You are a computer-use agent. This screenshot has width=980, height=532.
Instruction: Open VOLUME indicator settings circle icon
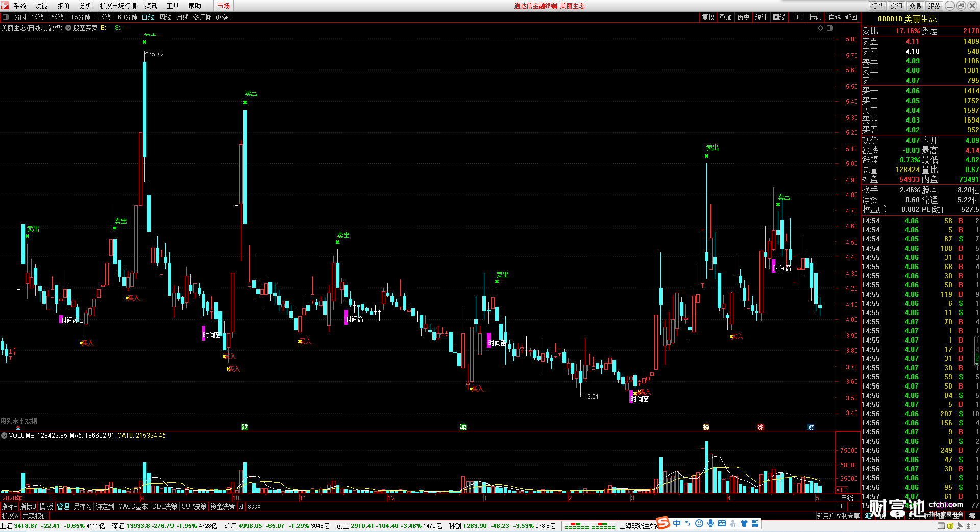click(4, 436)
